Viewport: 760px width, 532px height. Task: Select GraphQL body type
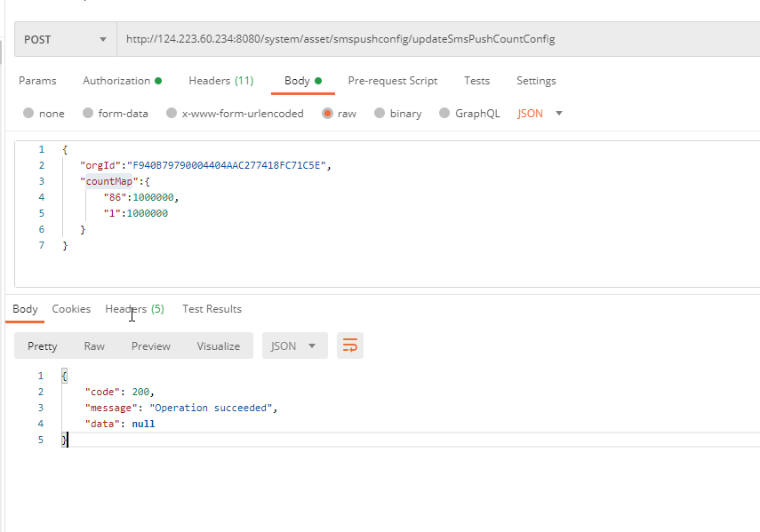445,114
